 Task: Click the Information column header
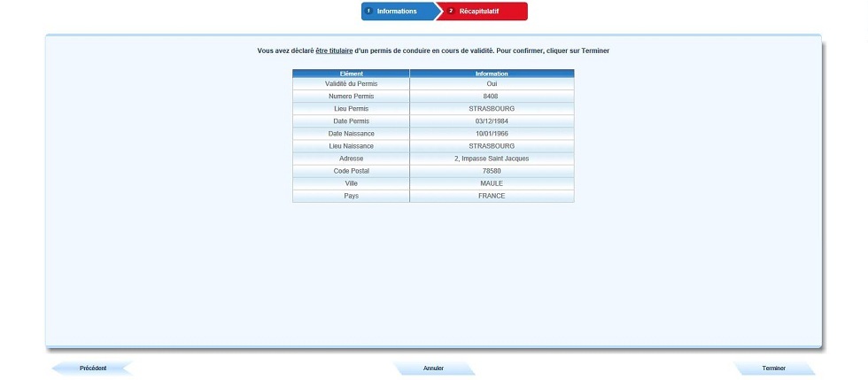tap(492, 74)
